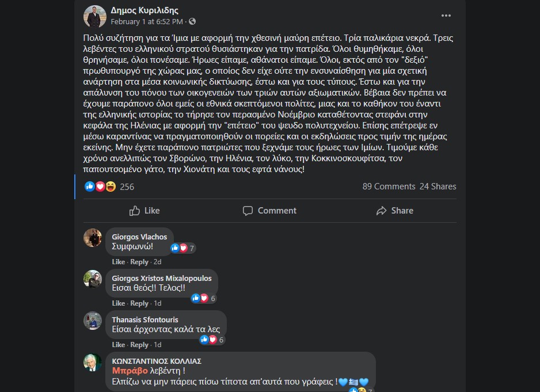Open the post options three-dot menu

pyautogui.click(x=446, y=16)
